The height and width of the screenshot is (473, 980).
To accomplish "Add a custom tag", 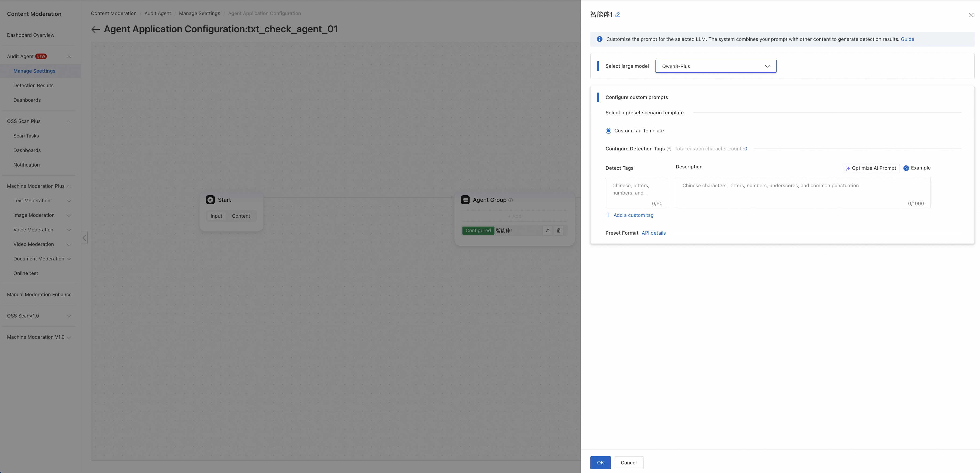I will (630, 216).
